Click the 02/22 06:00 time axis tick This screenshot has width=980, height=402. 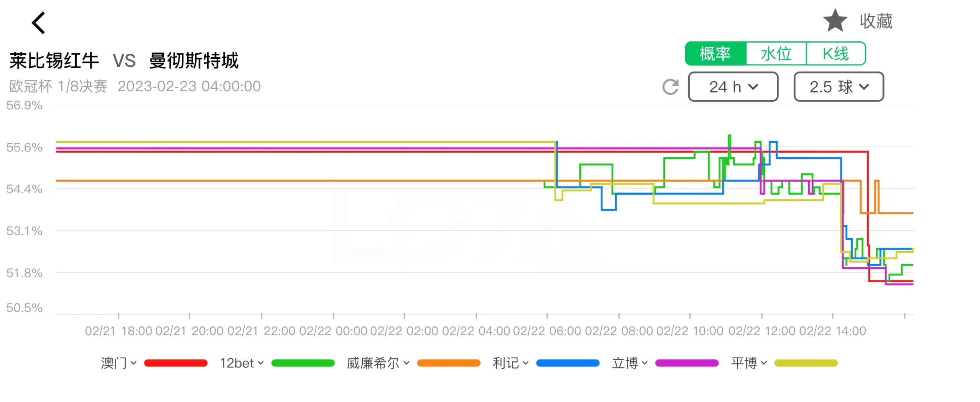(547, 331)
